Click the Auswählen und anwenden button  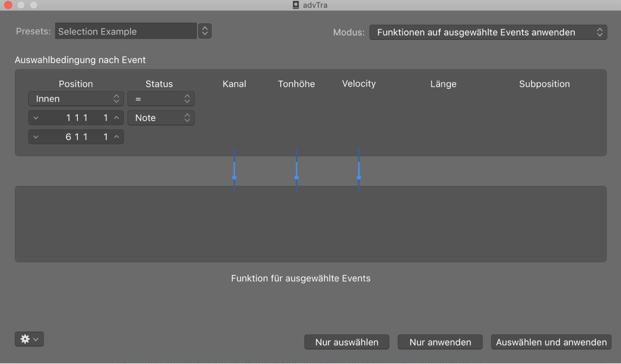point(551,342)
